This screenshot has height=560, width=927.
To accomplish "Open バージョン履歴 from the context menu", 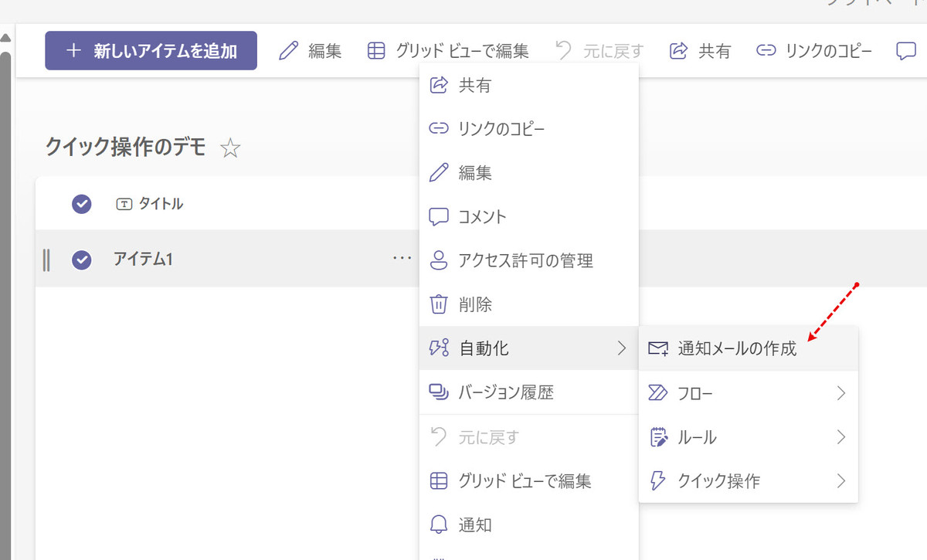I will (529, 392).
